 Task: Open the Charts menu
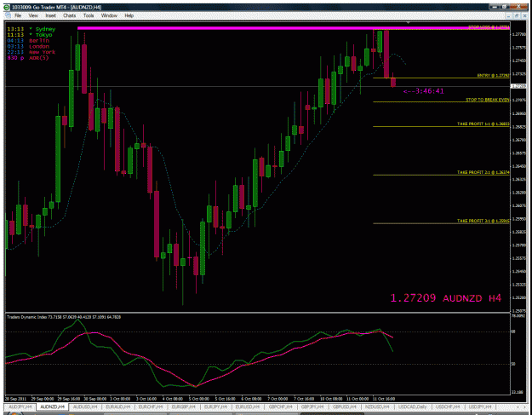[69, 15]
